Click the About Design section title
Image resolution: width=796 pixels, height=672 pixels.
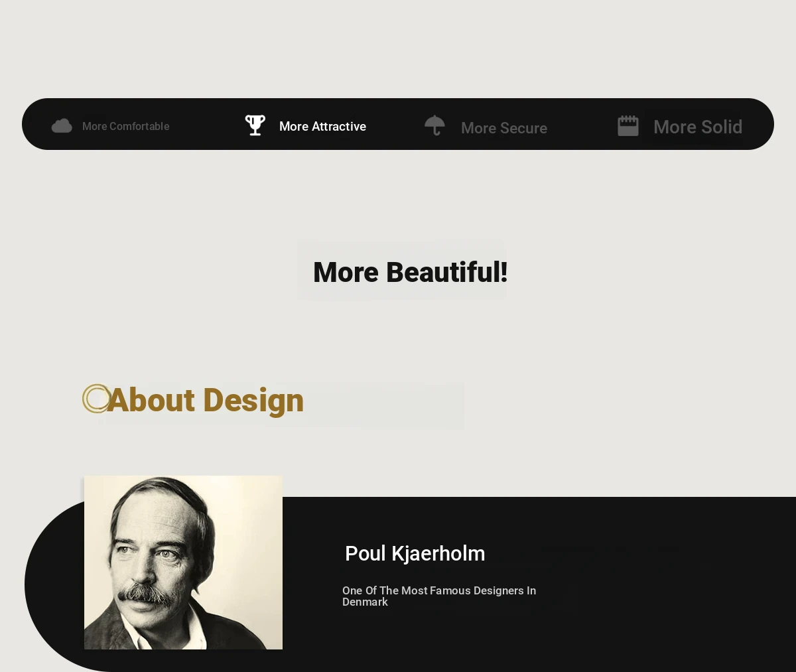click(206, 400)
